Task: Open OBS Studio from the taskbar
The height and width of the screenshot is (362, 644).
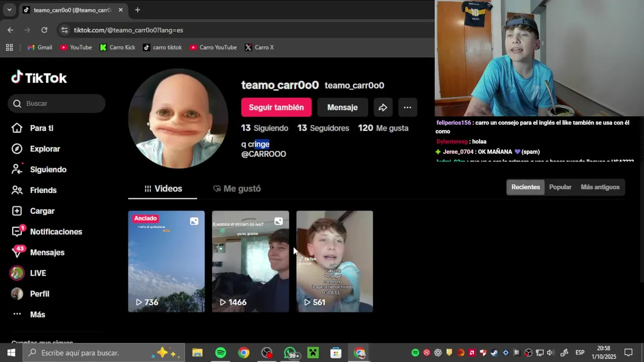Action: pyautogui.click(x=267, y=353)
